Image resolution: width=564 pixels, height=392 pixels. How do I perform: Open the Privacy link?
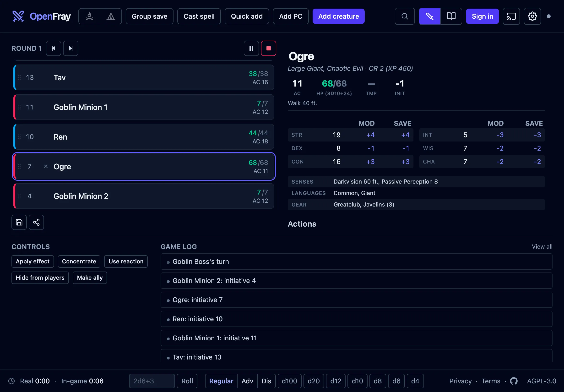point(460,381)
